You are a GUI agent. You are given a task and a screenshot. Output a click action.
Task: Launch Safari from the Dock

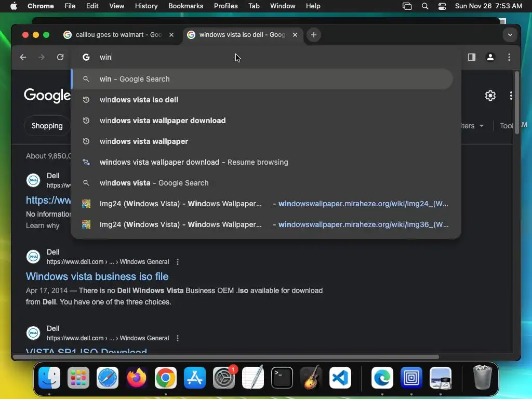click(108, 378)
